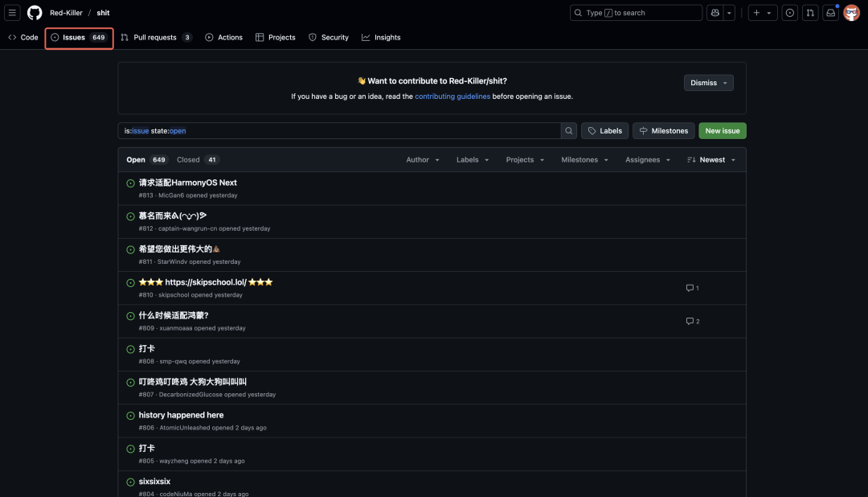Open the contributing guidelines link
Image resolution: width=868 pixels, height=497 pixels.
(452, 97)
